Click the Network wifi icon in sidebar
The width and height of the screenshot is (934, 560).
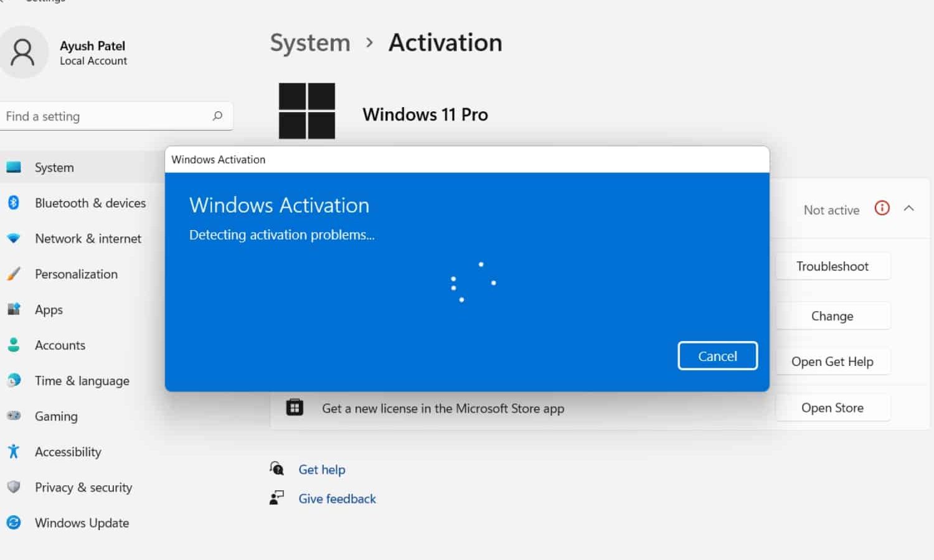[x=14, y=238]
